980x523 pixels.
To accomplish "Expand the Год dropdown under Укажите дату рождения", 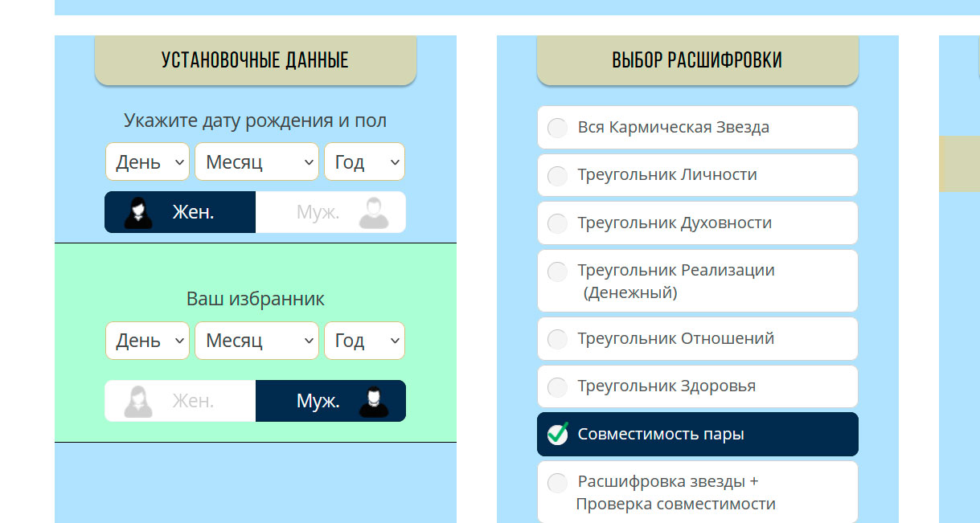I will [x=364, y=161].
